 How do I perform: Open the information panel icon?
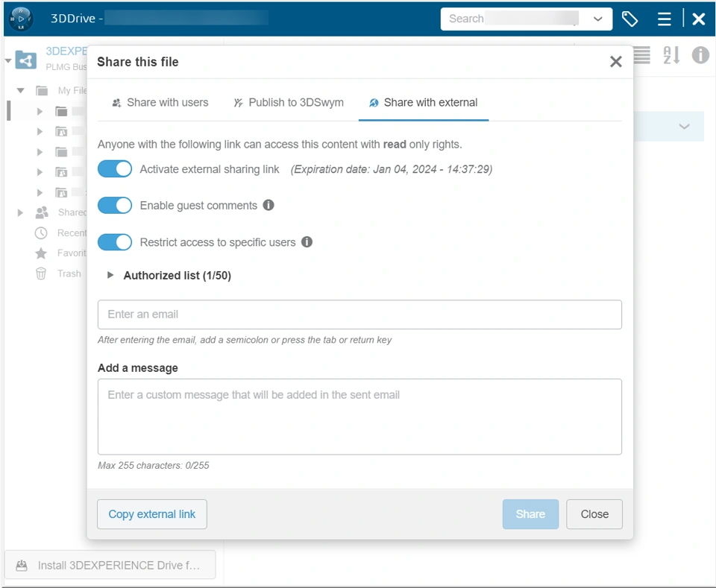point(700,55)
